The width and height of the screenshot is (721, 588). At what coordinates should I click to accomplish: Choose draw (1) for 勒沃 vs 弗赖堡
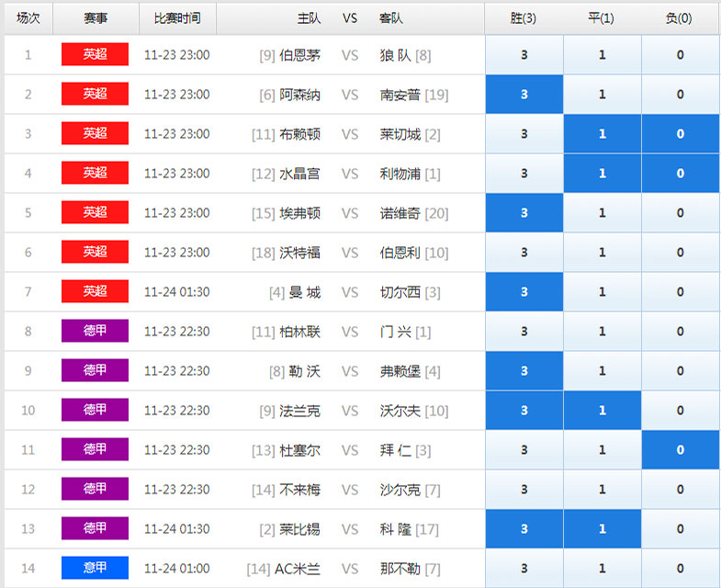(x=603, y=371)
